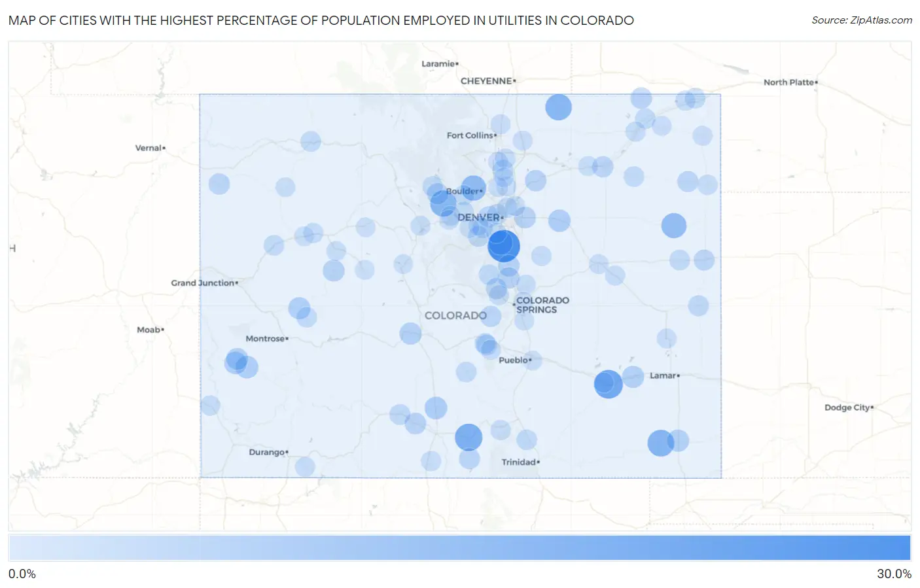Click the map title heading
920x588 pixels.
[x=321, y=20]
